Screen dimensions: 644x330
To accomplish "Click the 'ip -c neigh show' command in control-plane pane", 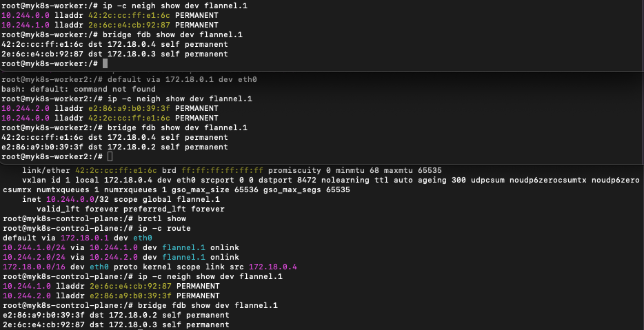I will click(x=210, y=277).
